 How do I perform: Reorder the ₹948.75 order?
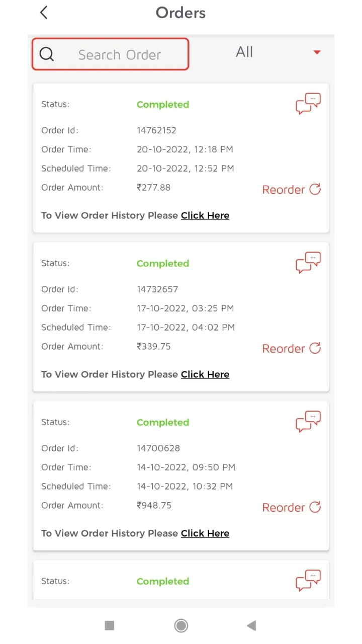coord(291,508)
